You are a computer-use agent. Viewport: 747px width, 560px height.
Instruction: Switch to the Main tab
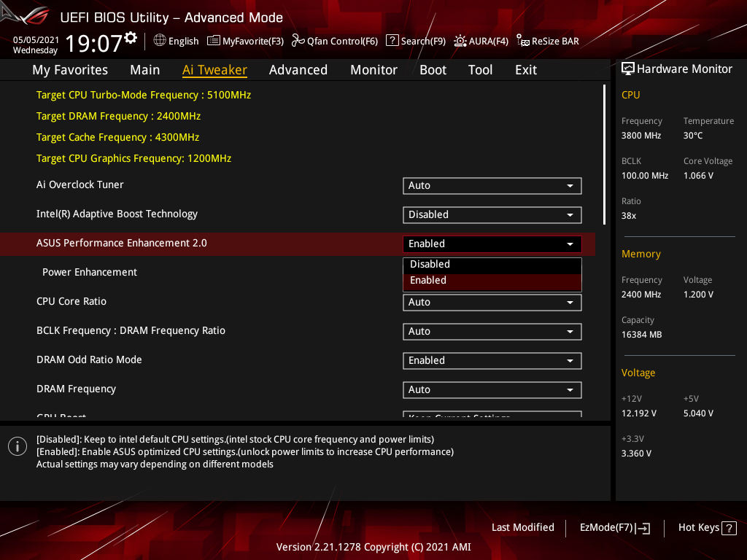[x=145, y=70]
